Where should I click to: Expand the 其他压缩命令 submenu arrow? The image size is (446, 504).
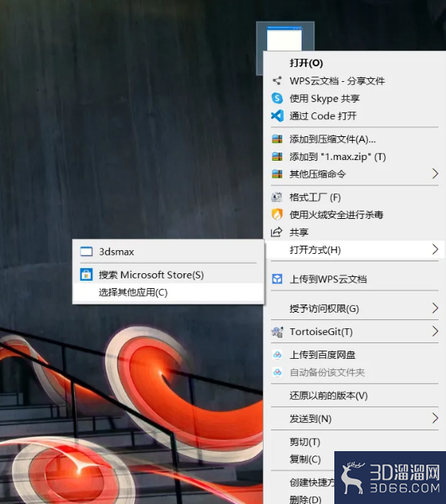435,173
